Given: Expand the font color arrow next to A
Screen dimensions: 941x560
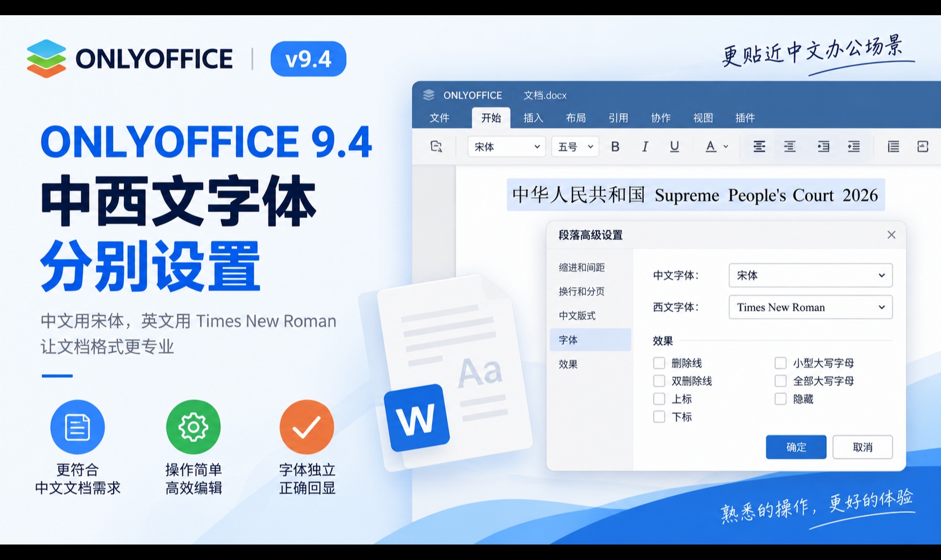Looking at the screenshot, I should (726, 147).
